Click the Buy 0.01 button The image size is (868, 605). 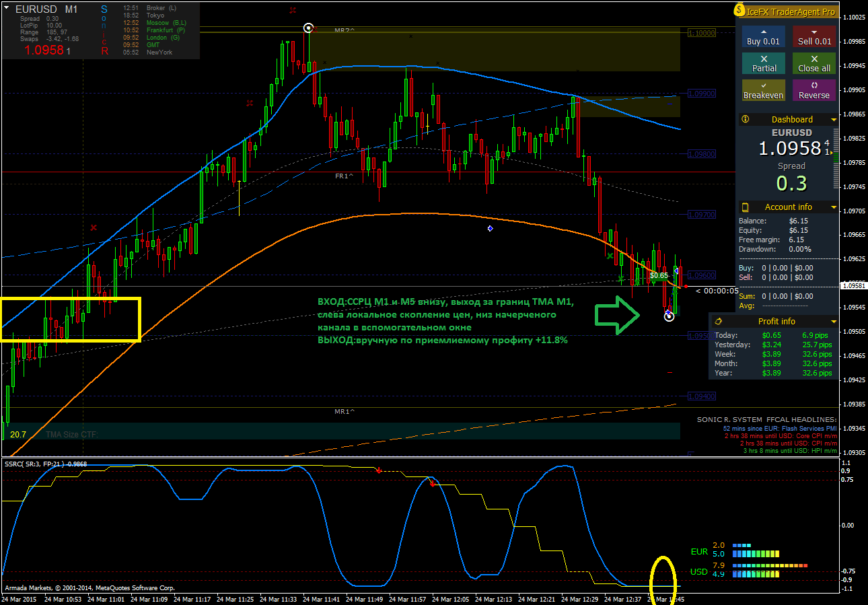pos(763,36)
